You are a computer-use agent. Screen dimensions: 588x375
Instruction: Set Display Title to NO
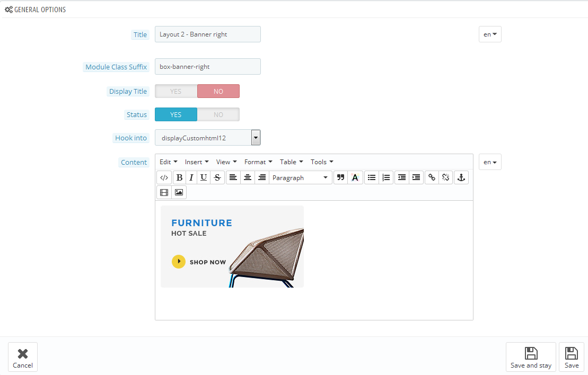(218, 91)
